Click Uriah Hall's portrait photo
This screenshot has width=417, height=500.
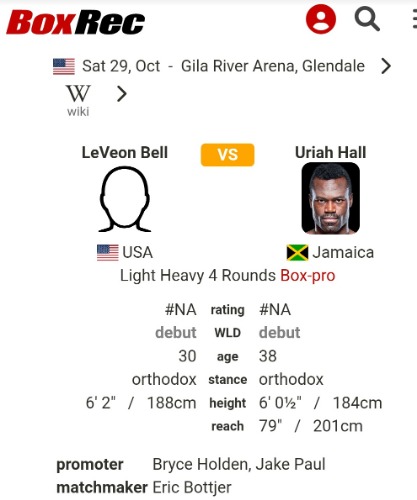pyautogui.click(x=331, y=198)
